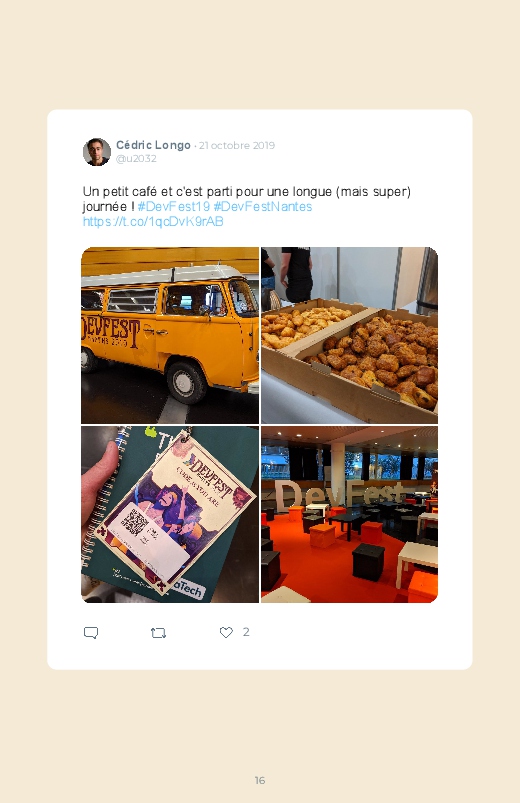
Task: Follow the t.co/1qcDvK9rAB link
Action: point(153,221)
